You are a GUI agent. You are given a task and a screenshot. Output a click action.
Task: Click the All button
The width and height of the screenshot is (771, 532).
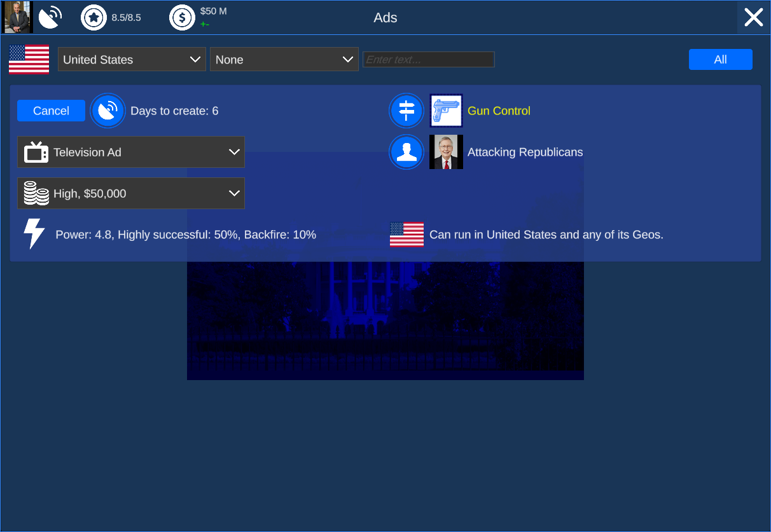720,60
